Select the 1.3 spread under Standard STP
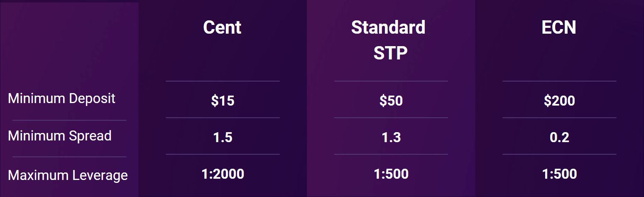The height and width of the screenshot is (197, 644). click(x=391, y=138)
